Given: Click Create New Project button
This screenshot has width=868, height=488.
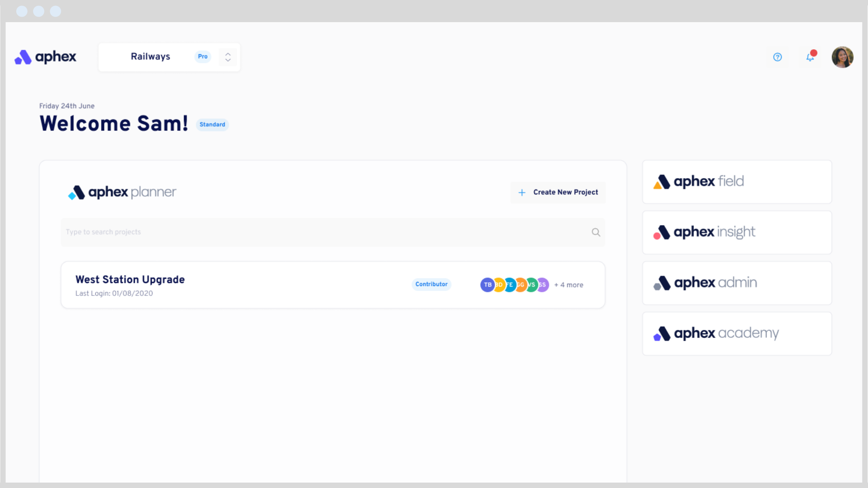Looking at the screenshot, I should click(x=558, y=192).
